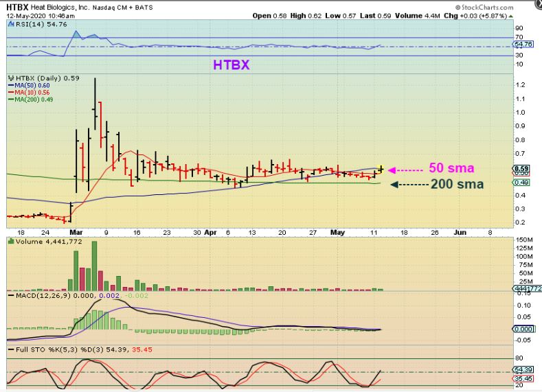The width and height of the screenshot is (542, 392).
Task: Click the HTBX ticker symbol in the header
Action: [17, 7]
